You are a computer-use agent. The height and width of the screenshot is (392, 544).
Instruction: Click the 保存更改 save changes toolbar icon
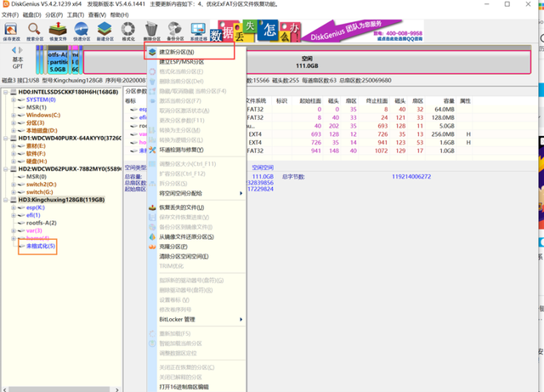11,31
